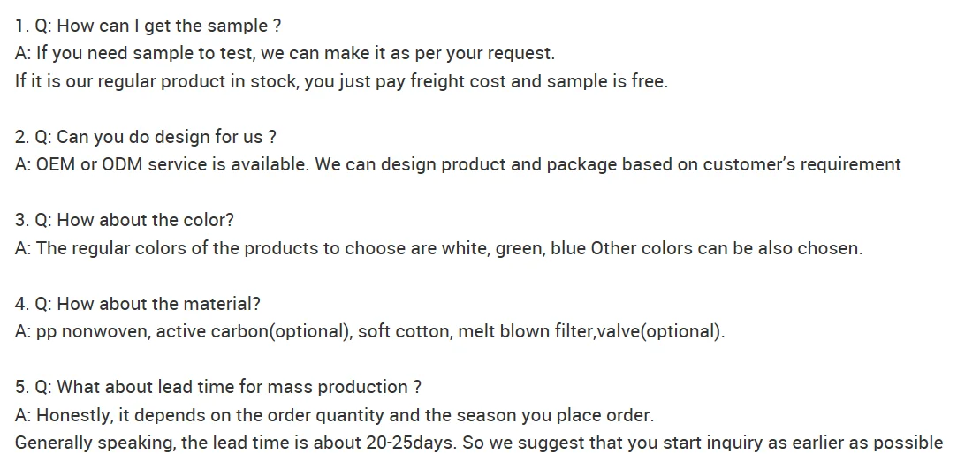980x469 pixels.
Task: Click the 'pp nonwoven, active carbon' answer line
Action: [370, 331]
